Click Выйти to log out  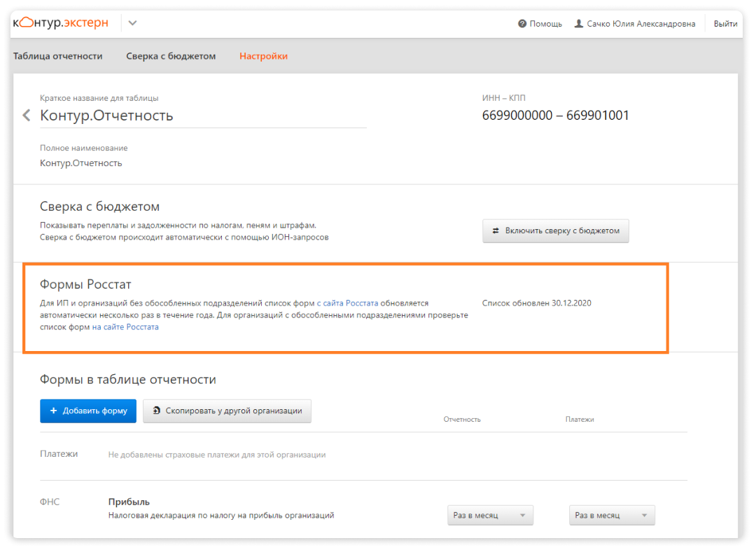[725, 24]
